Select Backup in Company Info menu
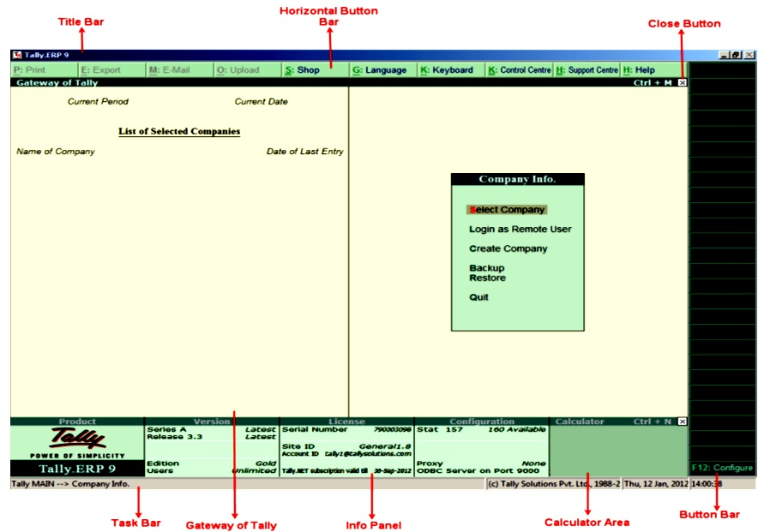This screenshot has height=532, width=764. tap(487, 268)
